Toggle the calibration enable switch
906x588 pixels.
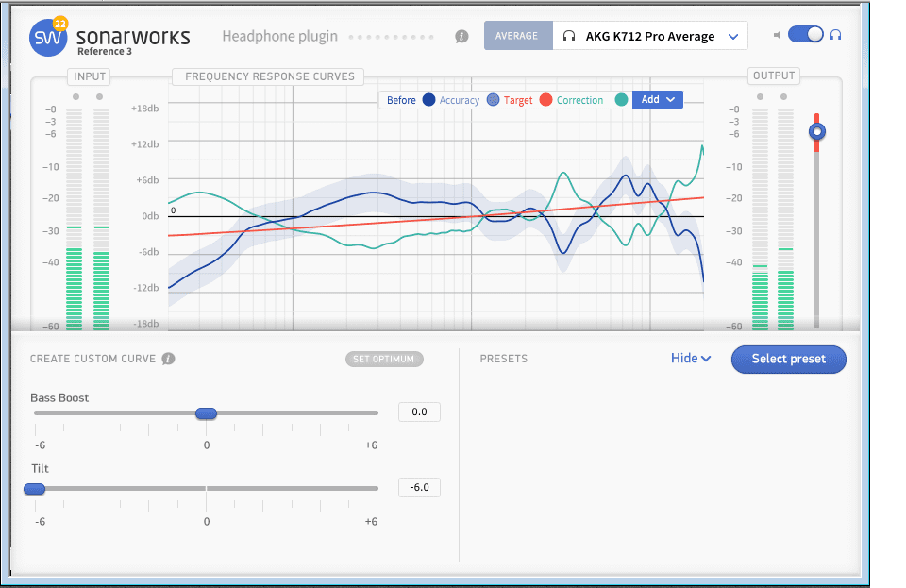(x=805, y=35)
